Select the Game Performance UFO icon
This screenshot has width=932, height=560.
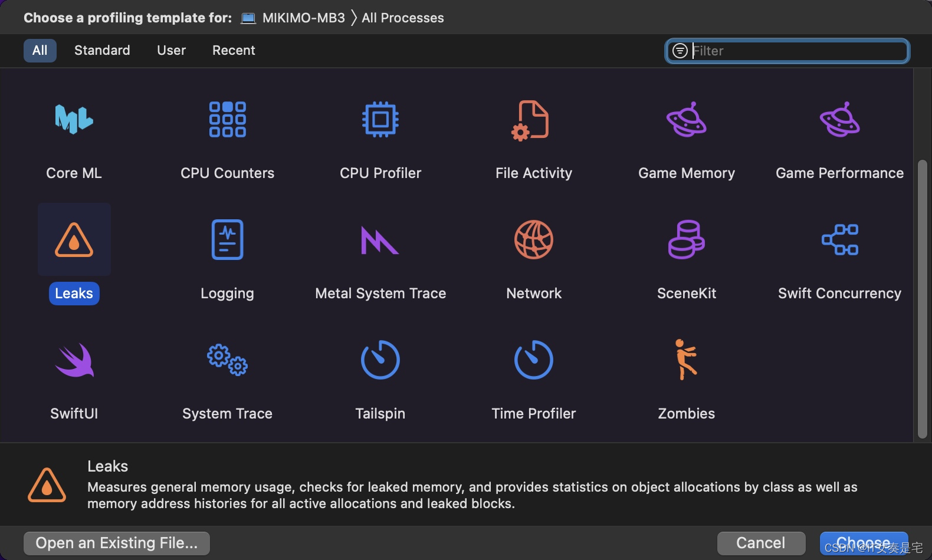(x=840, y=120)
